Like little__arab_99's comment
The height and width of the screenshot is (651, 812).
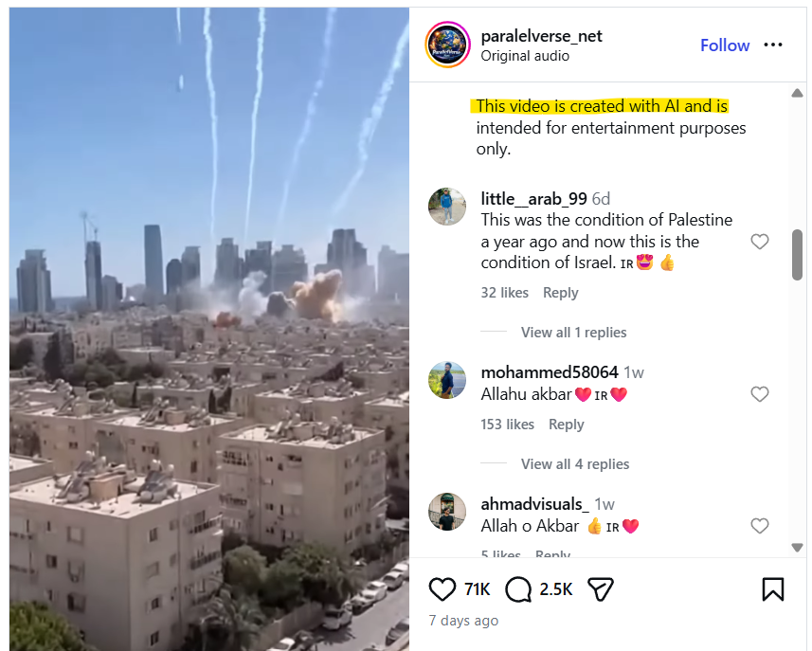[x=760, y=242]
